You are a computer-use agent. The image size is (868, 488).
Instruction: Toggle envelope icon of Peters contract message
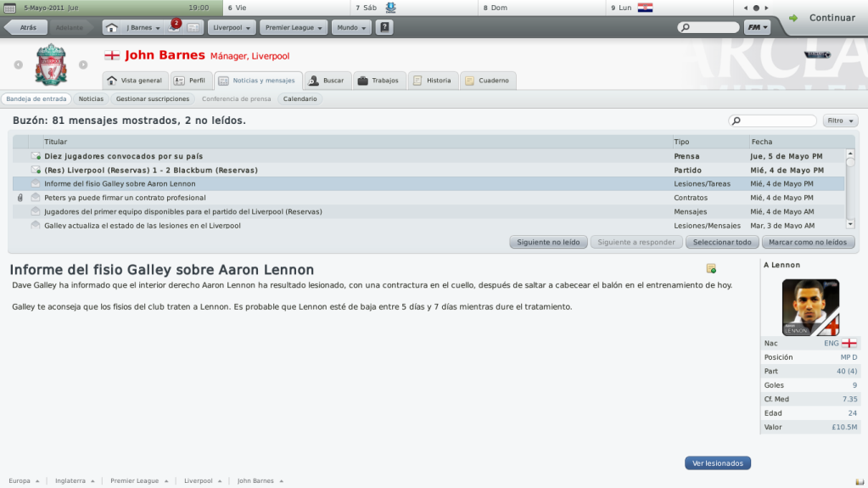coord(36,198)
